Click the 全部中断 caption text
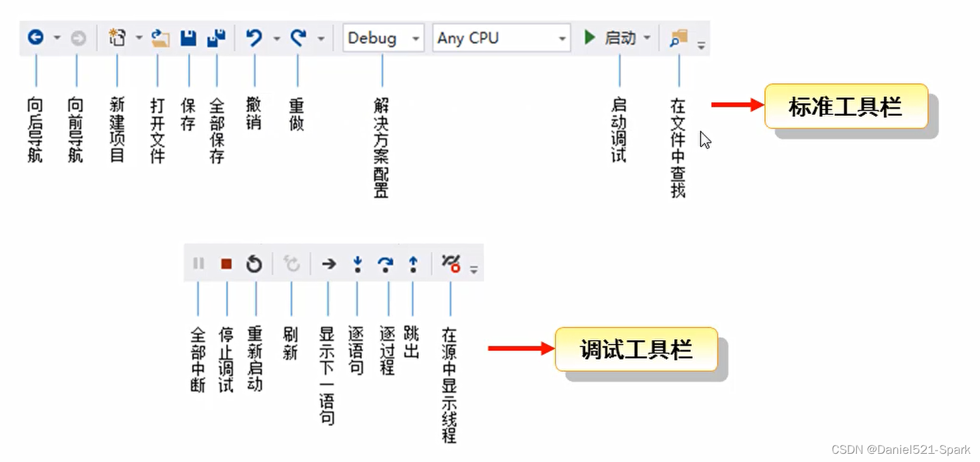The image size is (980, 462). pyautogui.click(x=198, y=360)
